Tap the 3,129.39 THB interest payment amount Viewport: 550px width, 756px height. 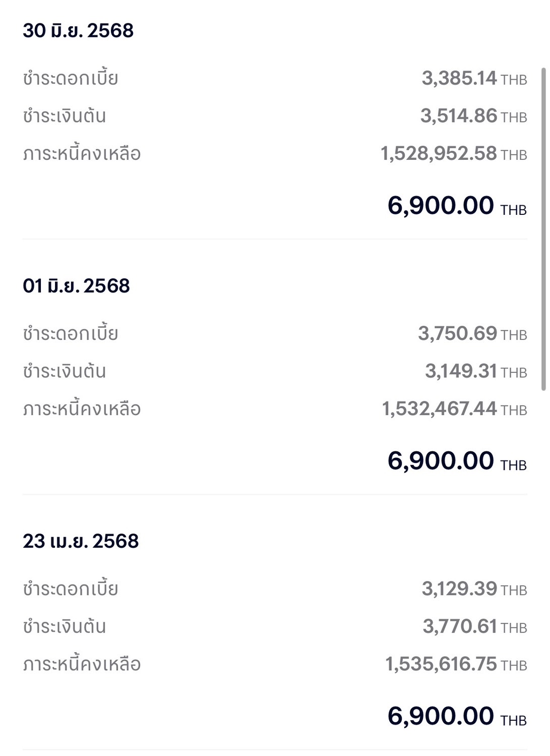click(x=474, y=589)
